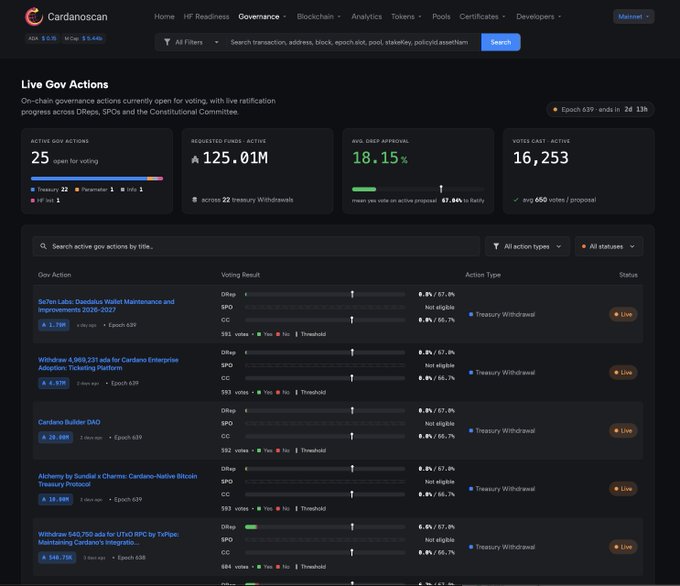Click the Action Type column header
This screenshot has width=680, height=586.
click(x=483, y=275)
